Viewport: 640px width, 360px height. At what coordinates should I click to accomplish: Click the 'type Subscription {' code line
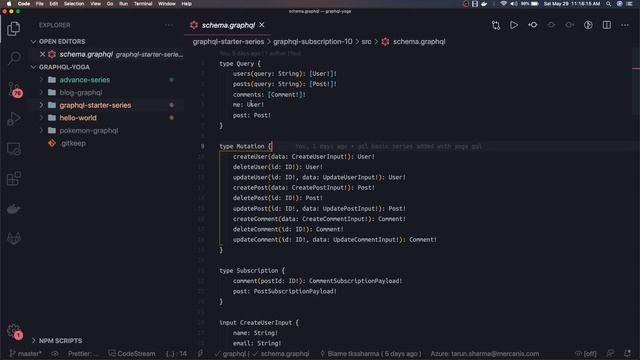point(252,271)
